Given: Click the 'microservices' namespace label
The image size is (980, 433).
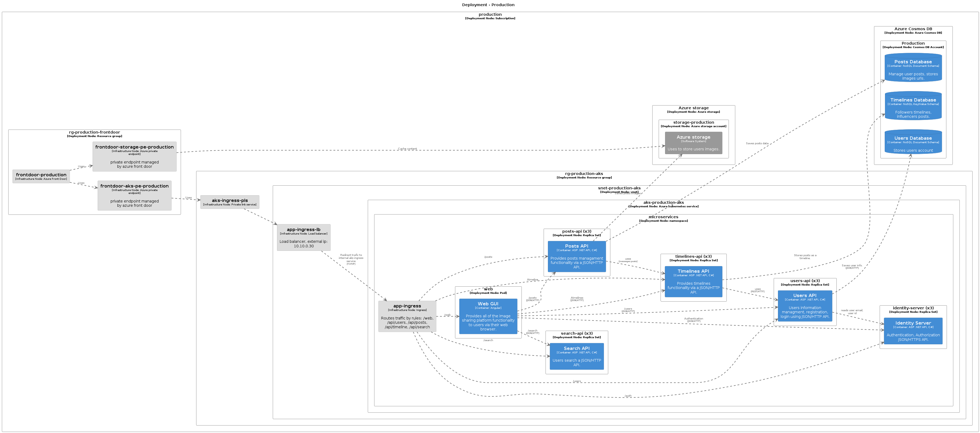Looking at the screenshot, I should coord(663,217).
